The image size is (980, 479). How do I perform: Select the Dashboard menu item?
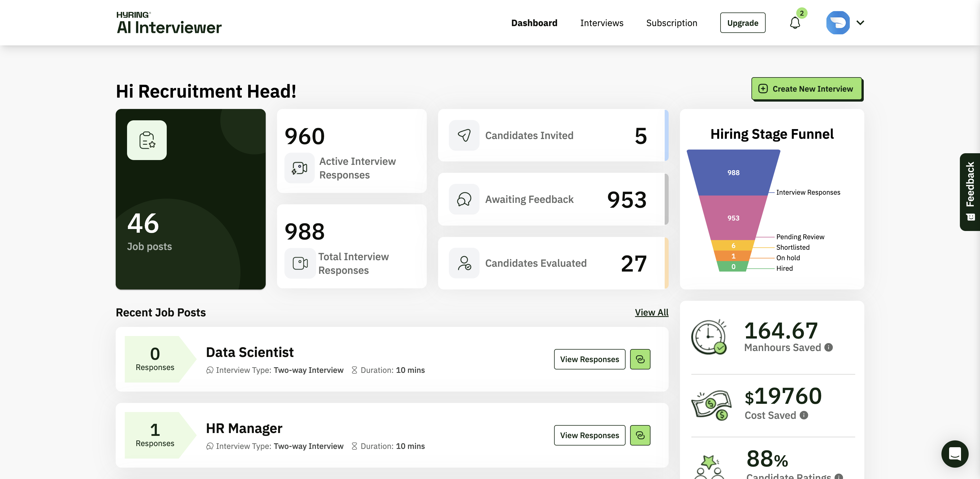pyautogui.click(x=534, y=23)
